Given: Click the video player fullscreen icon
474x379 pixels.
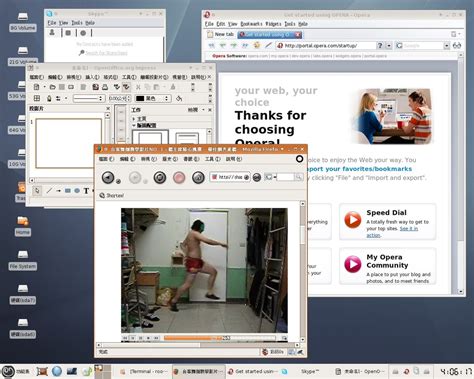Looking at the screenshot, I should point(284,338).
